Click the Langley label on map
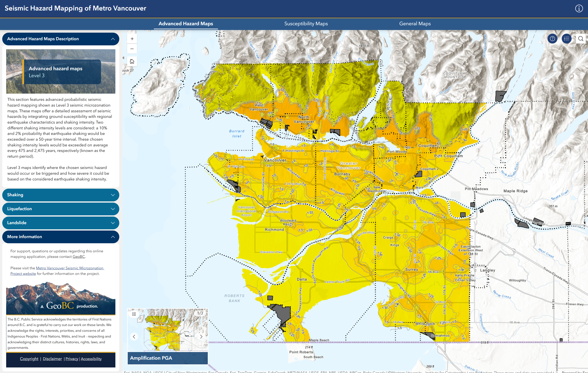588x373 pixels. pos(487,270)
